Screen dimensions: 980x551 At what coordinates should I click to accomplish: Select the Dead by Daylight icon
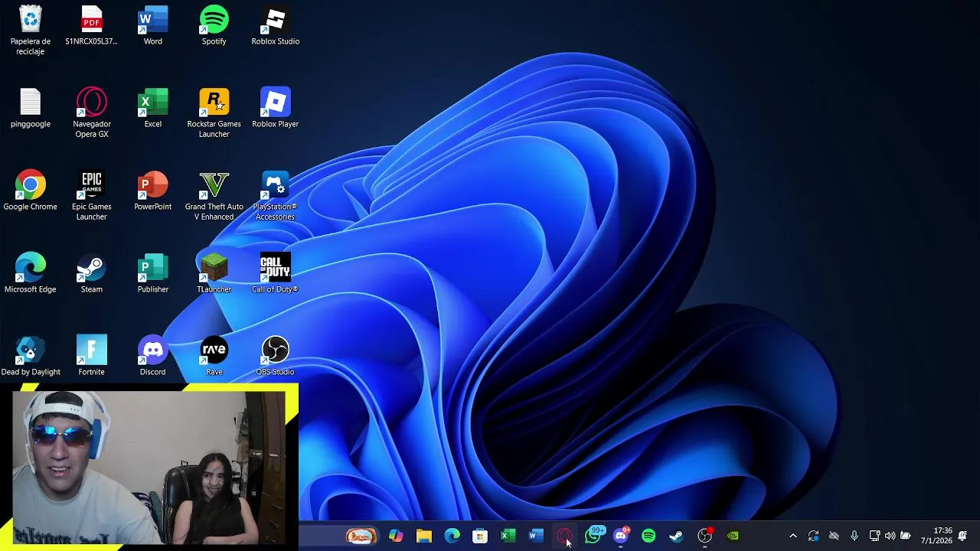31,356
